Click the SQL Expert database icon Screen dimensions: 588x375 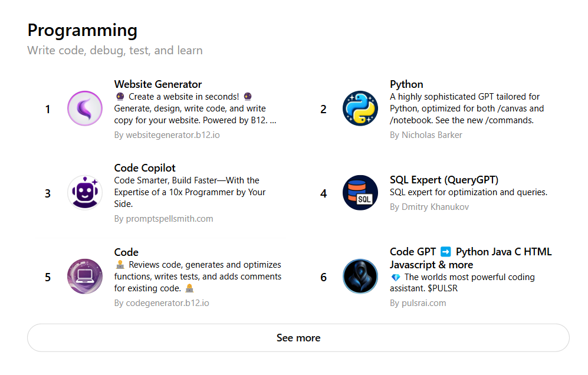pos(360,192)
